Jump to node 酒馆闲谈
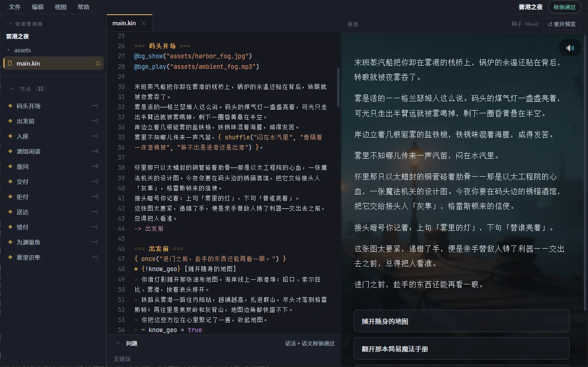The image size is (588, 367). 53,151
